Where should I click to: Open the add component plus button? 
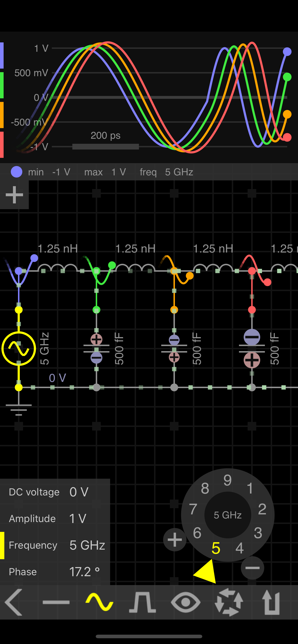pyautogui.click(x=14, y=195)
